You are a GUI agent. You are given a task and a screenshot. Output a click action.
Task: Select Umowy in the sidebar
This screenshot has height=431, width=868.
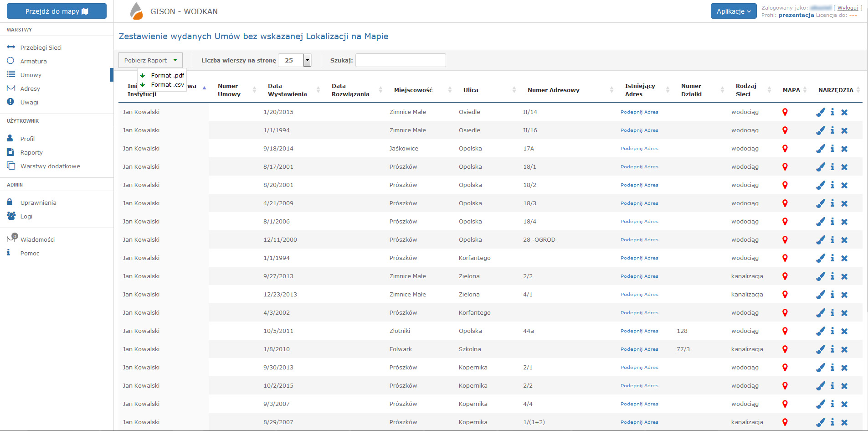[31, 75]
